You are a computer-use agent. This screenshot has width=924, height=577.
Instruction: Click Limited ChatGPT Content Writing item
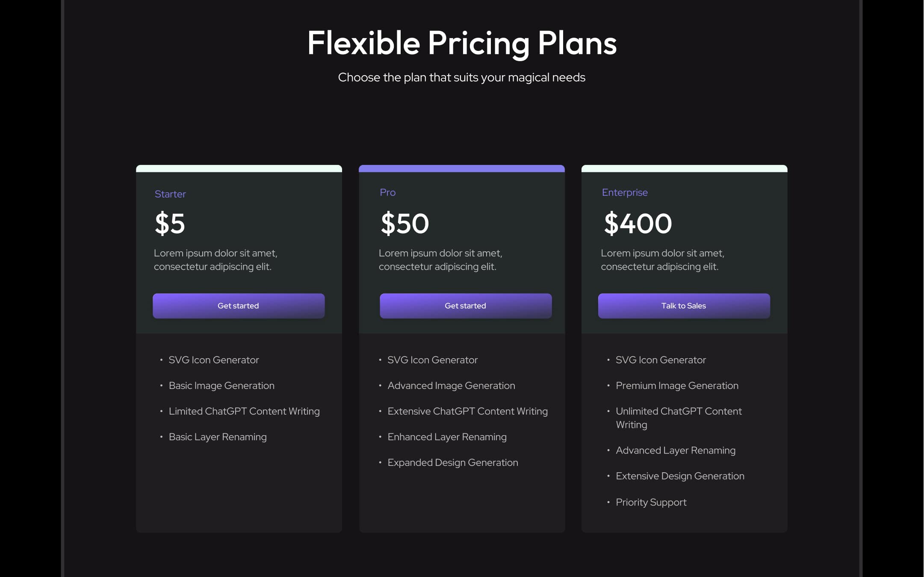pyautogui.click(x=244, y=411)
